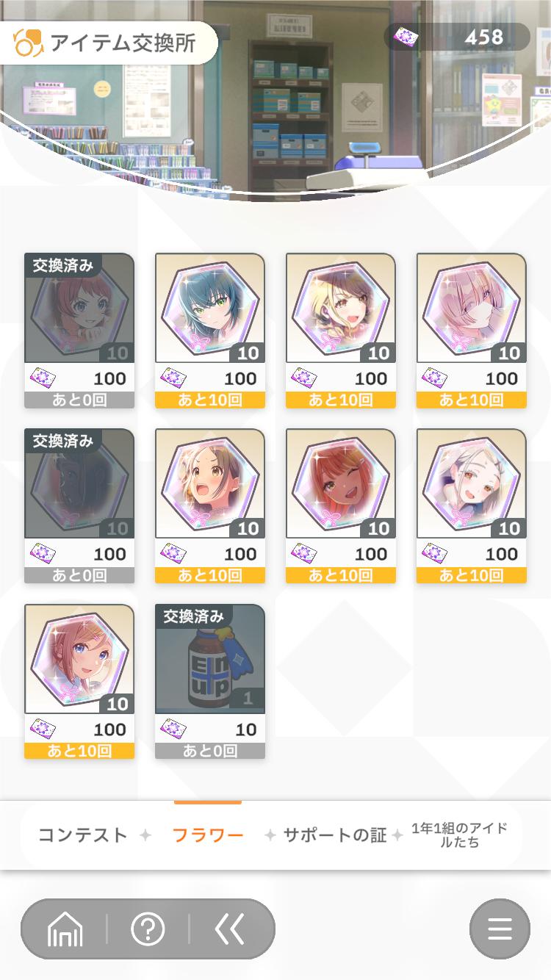The width and height of the screenshot is (551, 980).
Task: Go back with the double chevron icon
Action: pos(230,929)
